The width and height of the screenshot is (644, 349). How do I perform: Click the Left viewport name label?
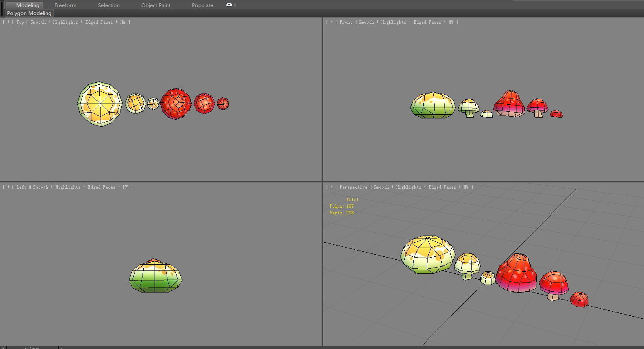(21, 187)
